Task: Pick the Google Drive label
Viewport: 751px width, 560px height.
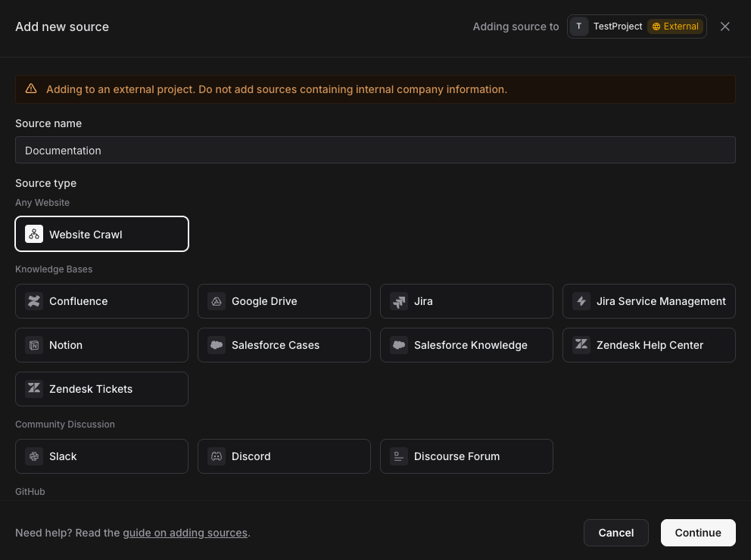Action: pos(264,301)
